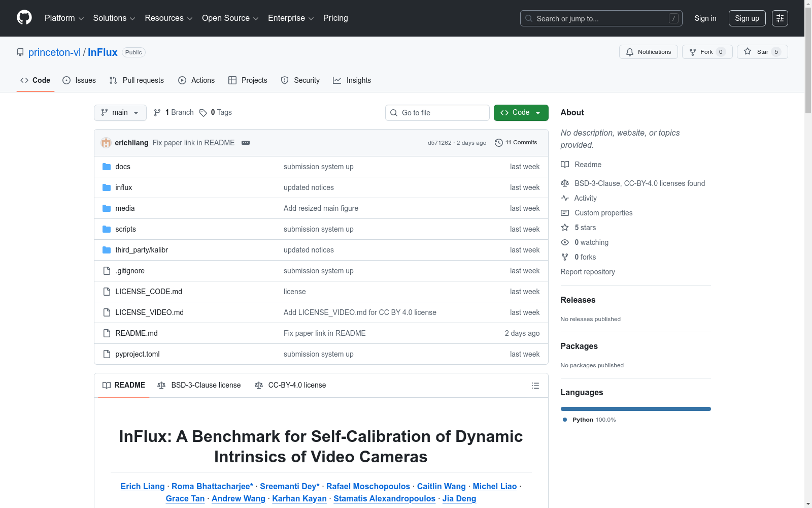Viewport: 812px width, 508px height.
Task: Open Custom properties in About
Action: (596, 213)
